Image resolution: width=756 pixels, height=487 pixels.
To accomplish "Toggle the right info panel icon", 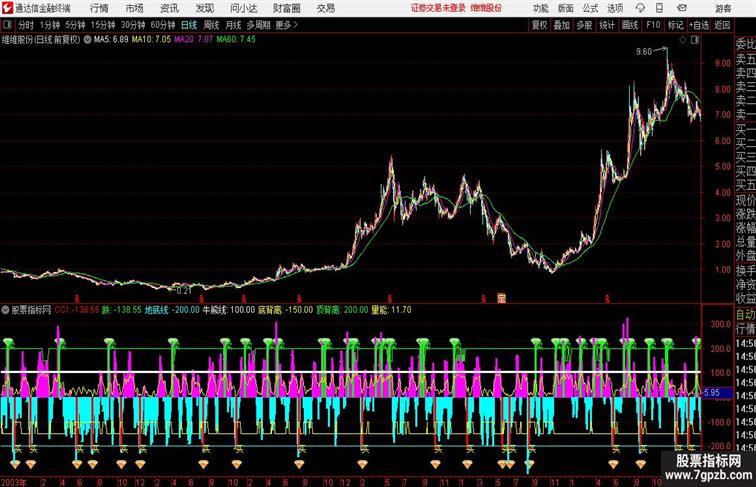I will (695, 40).
